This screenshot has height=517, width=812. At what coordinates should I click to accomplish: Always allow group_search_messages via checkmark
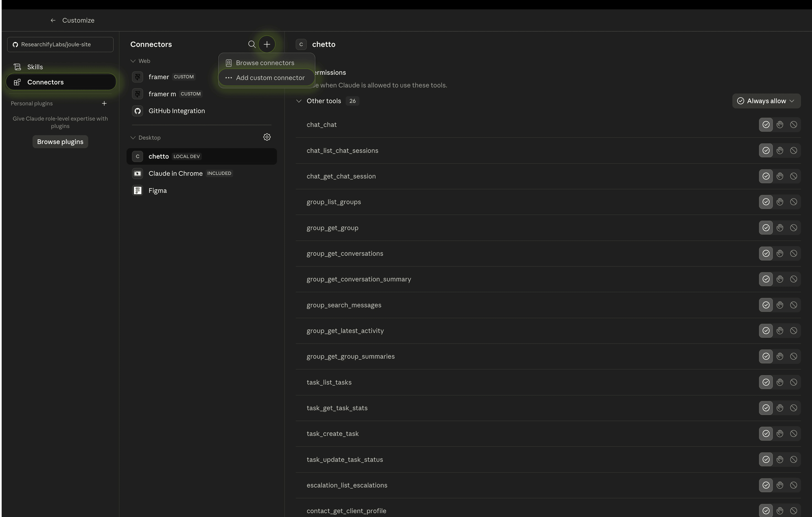pyautogui.click(x=766, y=305)
